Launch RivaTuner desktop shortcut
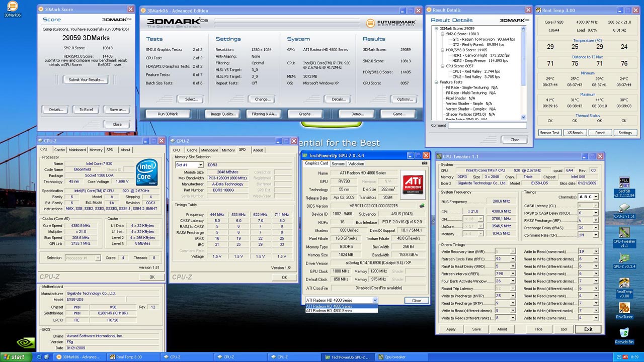The image size is (644, 362). (624, 310)
